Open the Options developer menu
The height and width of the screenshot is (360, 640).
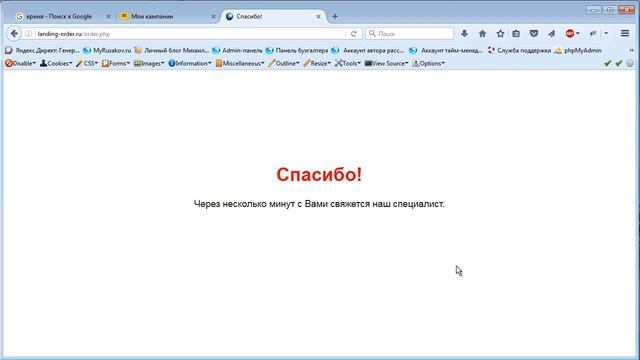pyautogui.click(x=429, y=63)
